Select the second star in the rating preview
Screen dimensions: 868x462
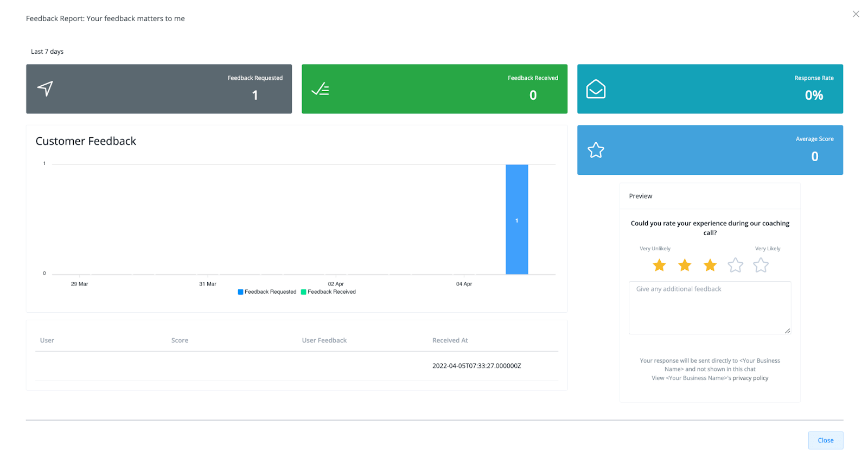(x=685, y=265)
